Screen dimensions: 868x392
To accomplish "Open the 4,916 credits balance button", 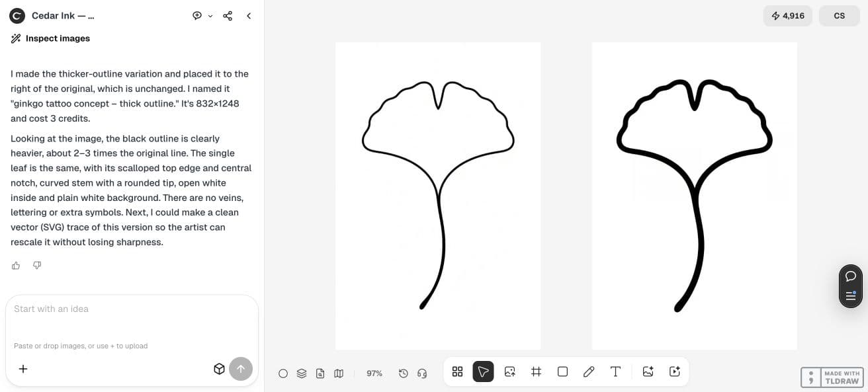I will [787, 16].
